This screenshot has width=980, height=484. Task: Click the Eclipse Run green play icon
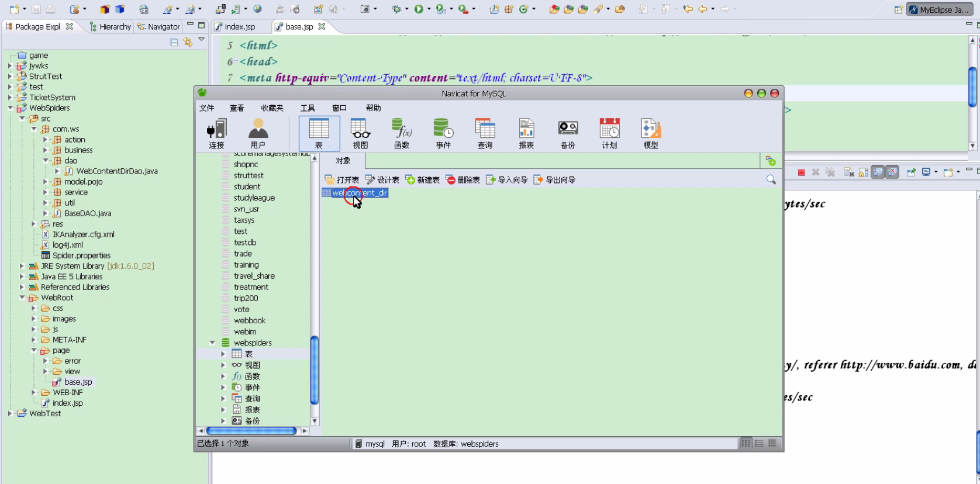click(x=419, y=9)
